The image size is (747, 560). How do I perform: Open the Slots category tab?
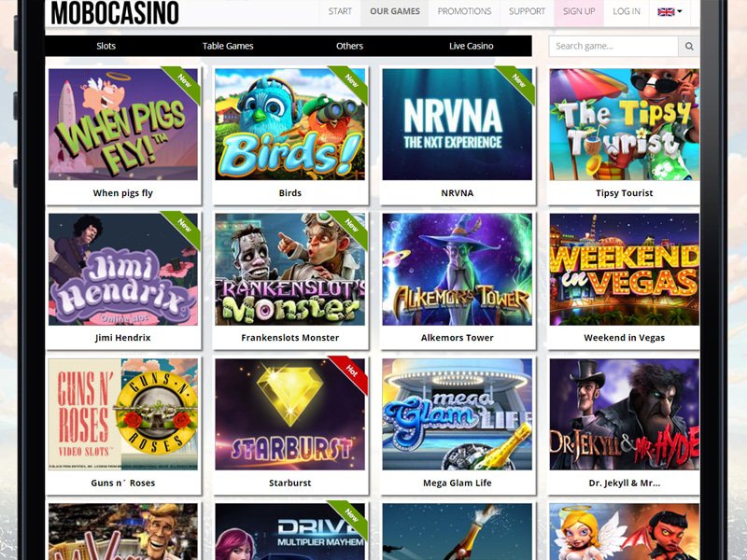106,46
